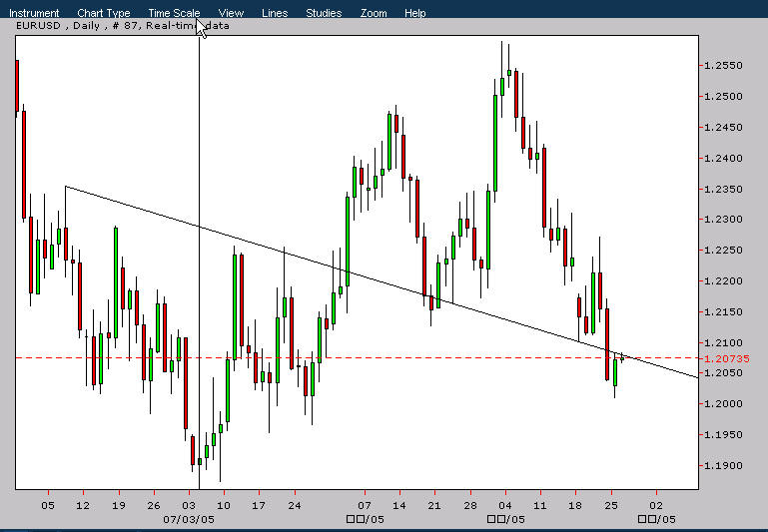Image resolution: width=768 pixels, height=532 pixels.
Task: Click the 1.2000 price axis label
Action: pos(723,404)
